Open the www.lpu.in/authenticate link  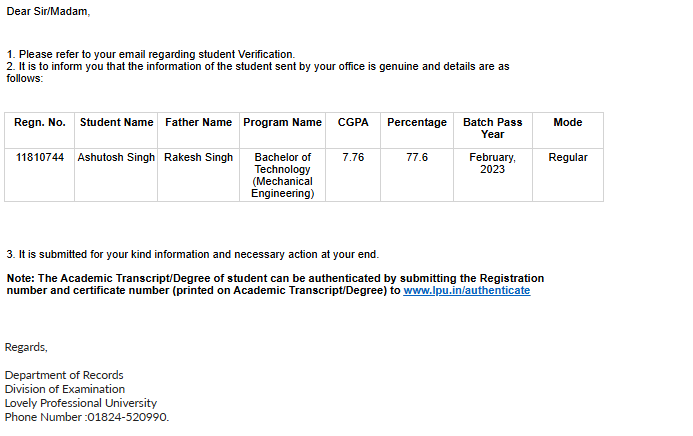(466, 291)
